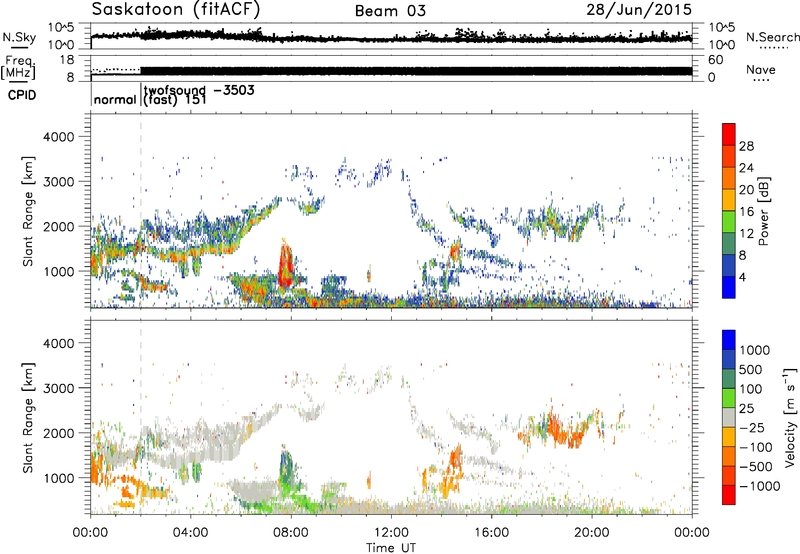Click the "Power [dB]" color bar title

pos(764,211)
